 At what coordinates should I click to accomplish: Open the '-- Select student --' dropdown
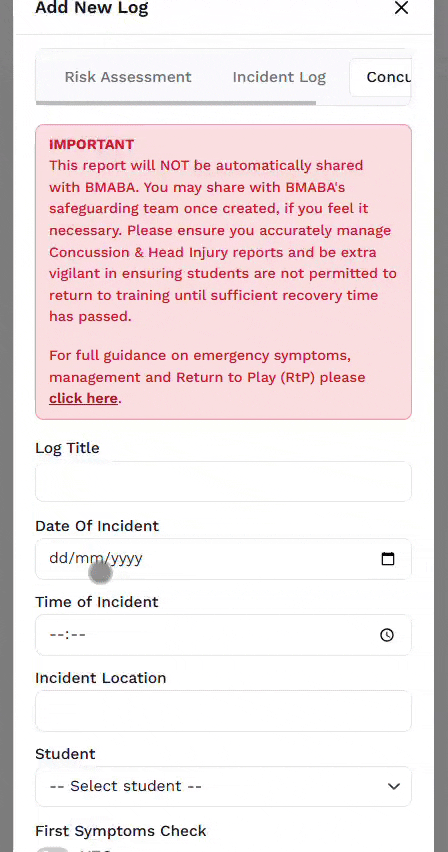[223, 786]
